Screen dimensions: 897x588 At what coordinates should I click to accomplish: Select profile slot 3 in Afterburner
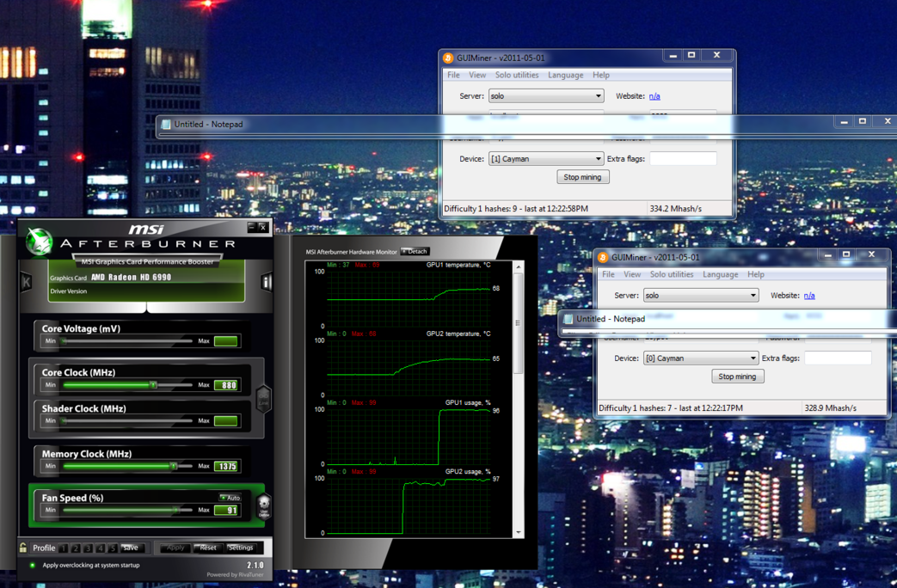tap(88, 548)
